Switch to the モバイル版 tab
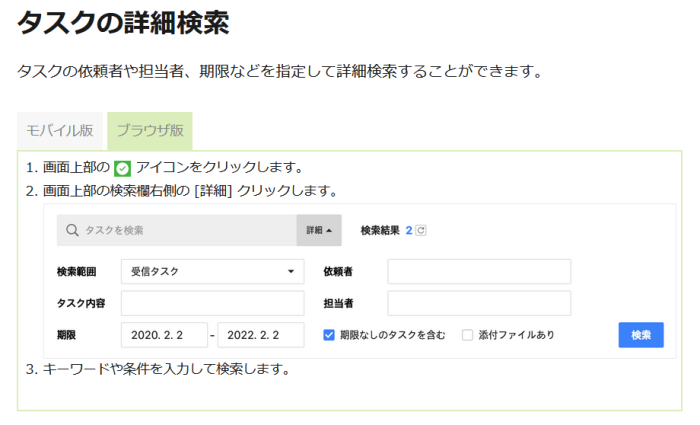 pyautogui.click(x=60, y=131)
